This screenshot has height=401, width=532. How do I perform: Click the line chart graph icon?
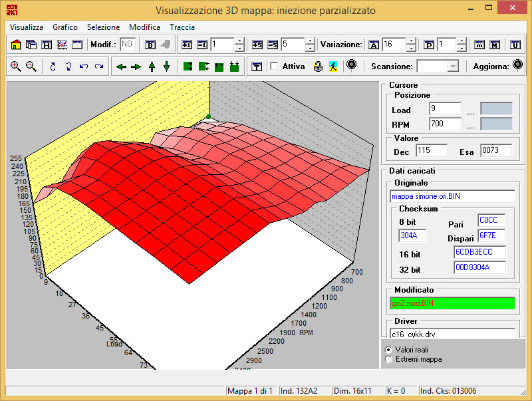pos(62,45)
